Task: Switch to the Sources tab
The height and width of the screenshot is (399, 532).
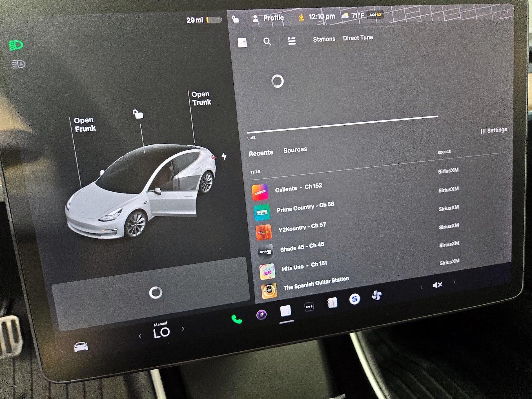Action: [x=295, y=150]
